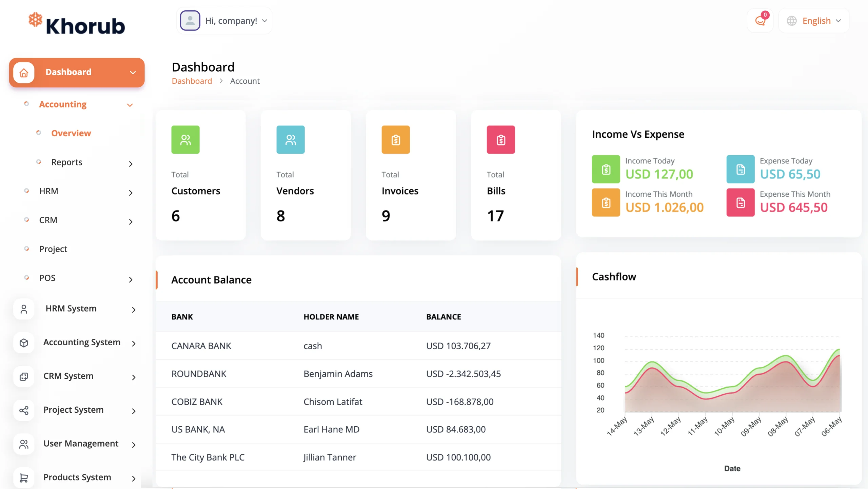Click the Khorub logo
The width and height of the screenshot is (868, 489).
pos(77,24)
